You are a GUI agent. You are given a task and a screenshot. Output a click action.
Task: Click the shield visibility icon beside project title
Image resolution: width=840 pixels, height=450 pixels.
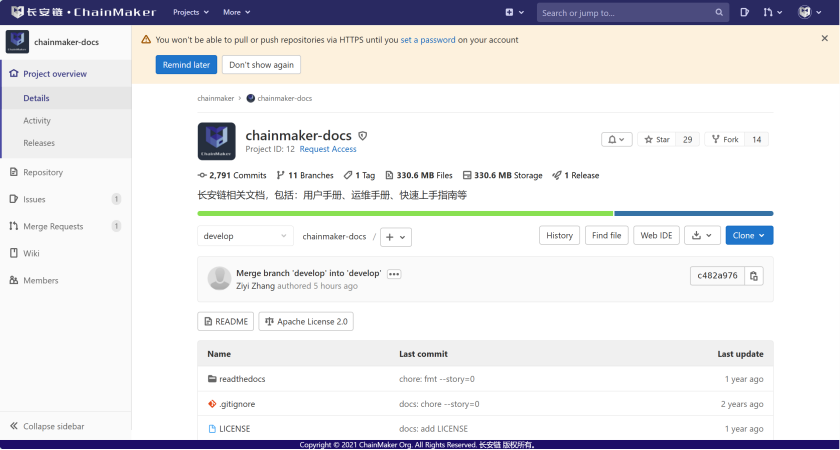click(363, 136)
